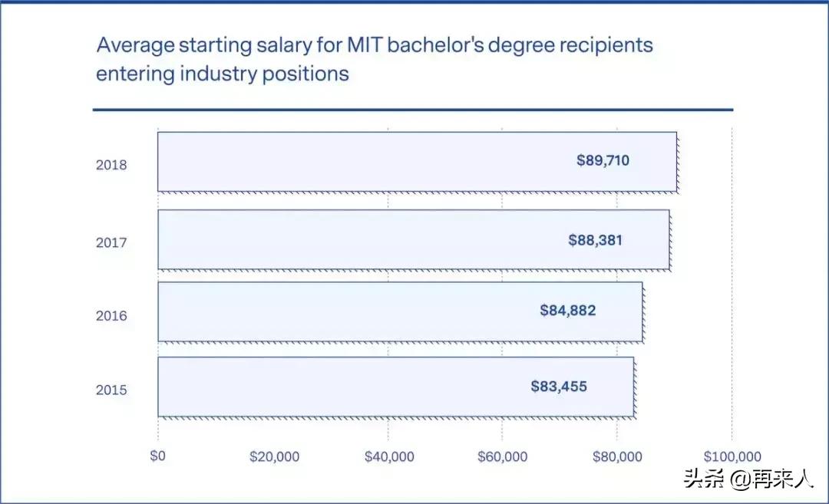Click the 2016 year axis label
The width and height of the screenshot is (829, 504).
111,315
